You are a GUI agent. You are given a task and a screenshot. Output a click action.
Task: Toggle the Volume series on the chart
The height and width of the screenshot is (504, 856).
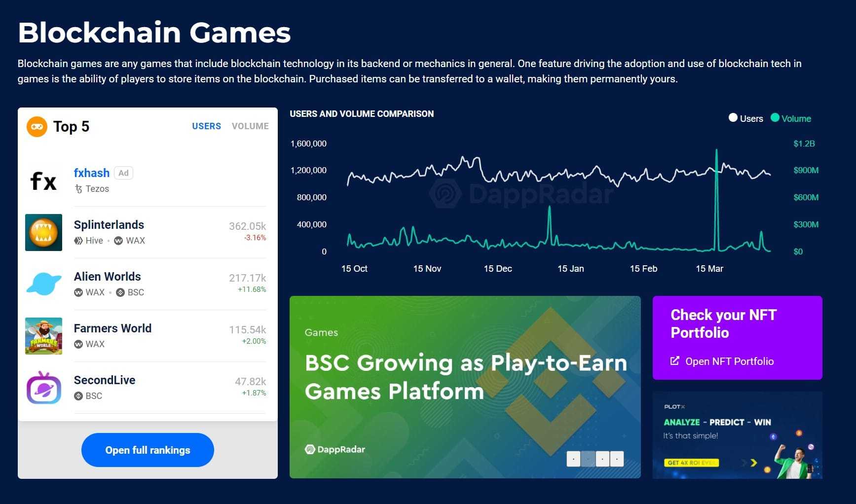791,118
